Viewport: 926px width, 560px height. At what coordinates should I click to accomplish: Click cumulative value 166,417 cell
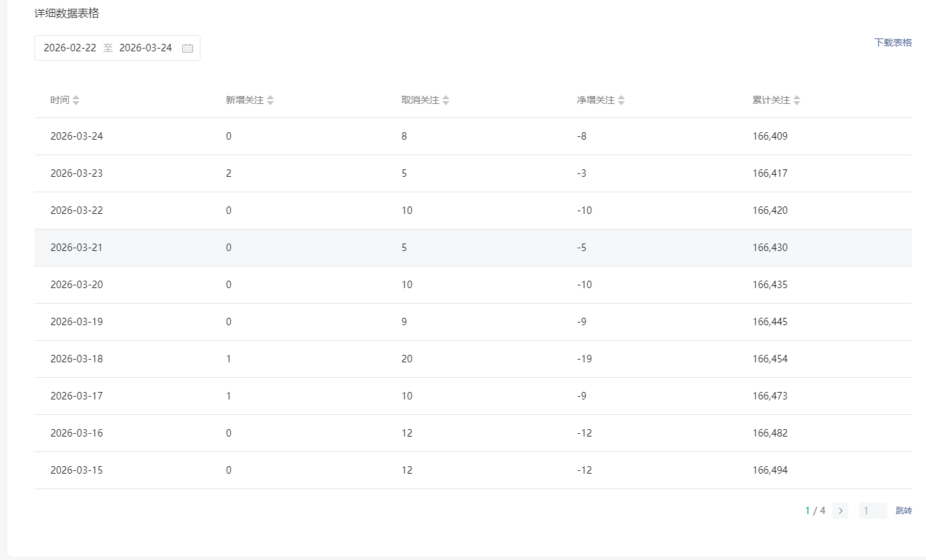(x=770, y=173)
